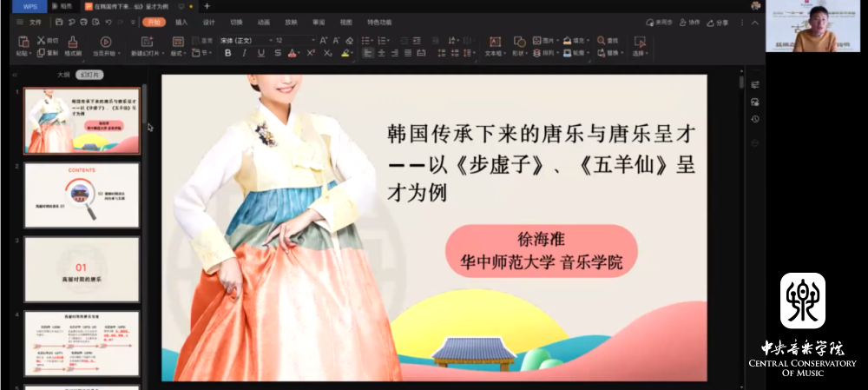The height and width of the screenshot is (390, 868).
Task: Undo the last action
Action: (108, 23)
